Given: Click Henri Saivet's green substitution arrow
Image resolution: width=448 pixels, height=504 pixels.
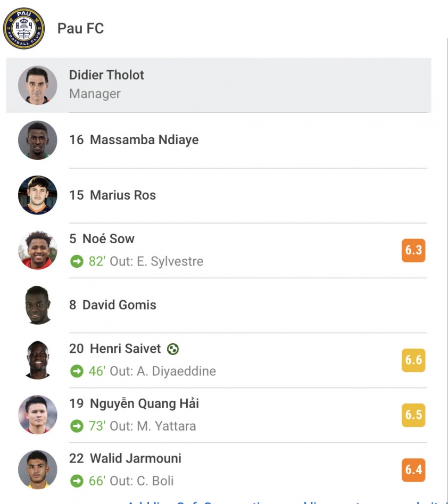Looking at the screenshot, I should 77,371.
